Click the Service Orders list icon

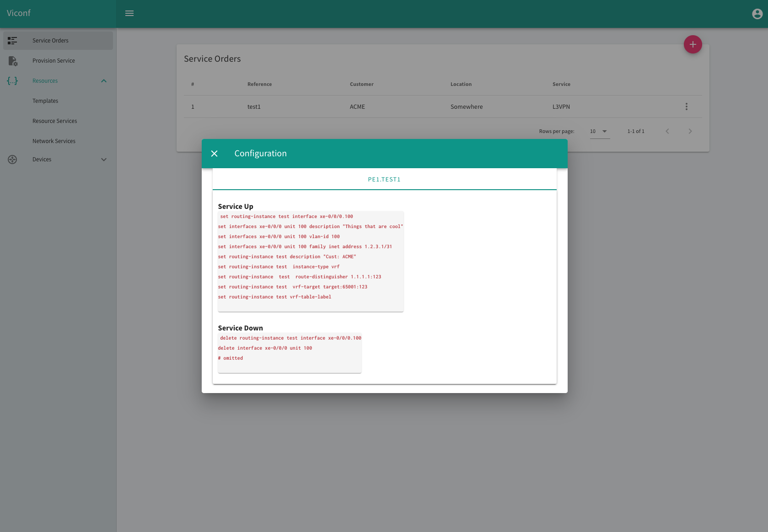point(12,41)
